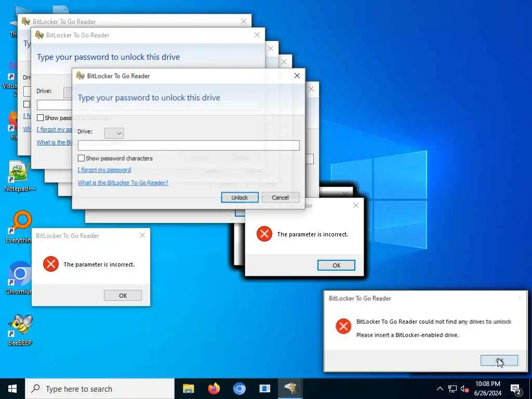Click the password field in front dialog
Viewport: 532px width, 399px height.
[x=189, y=145]
